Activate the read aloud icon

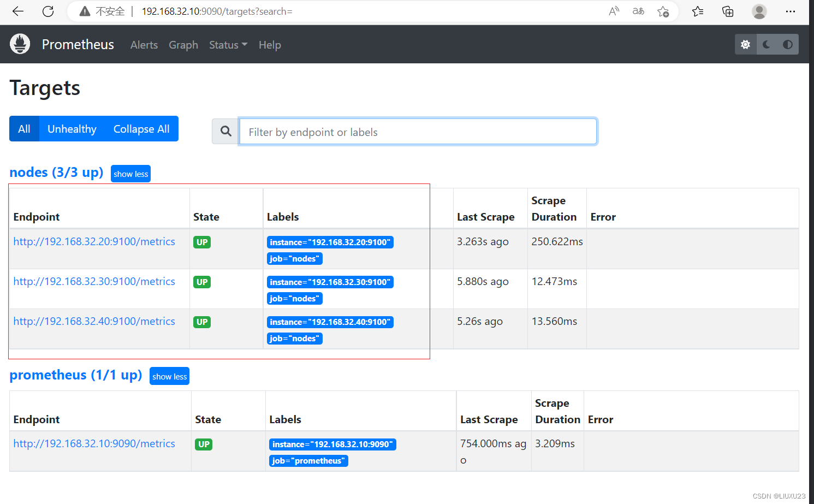pyautogui.click(x=614, y=11)
